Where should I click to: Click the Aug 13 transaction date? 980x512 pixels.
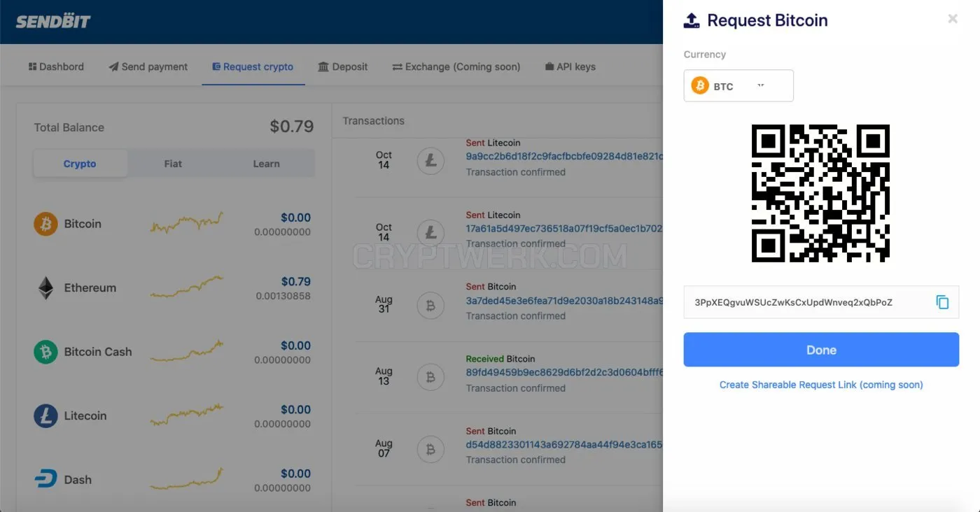pyautogui.click(x=384, y=376)
